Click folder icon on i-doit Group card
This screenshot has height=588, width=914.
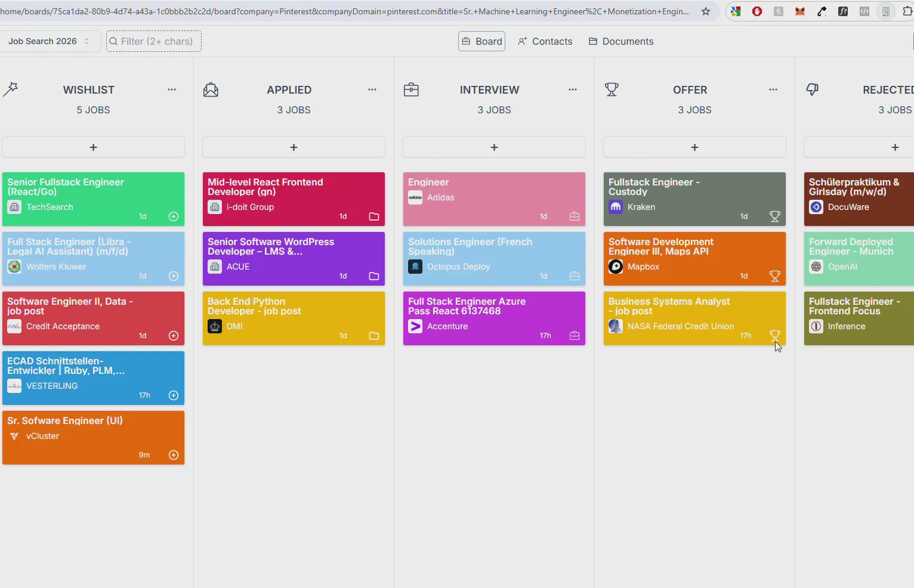click(374, 216)
